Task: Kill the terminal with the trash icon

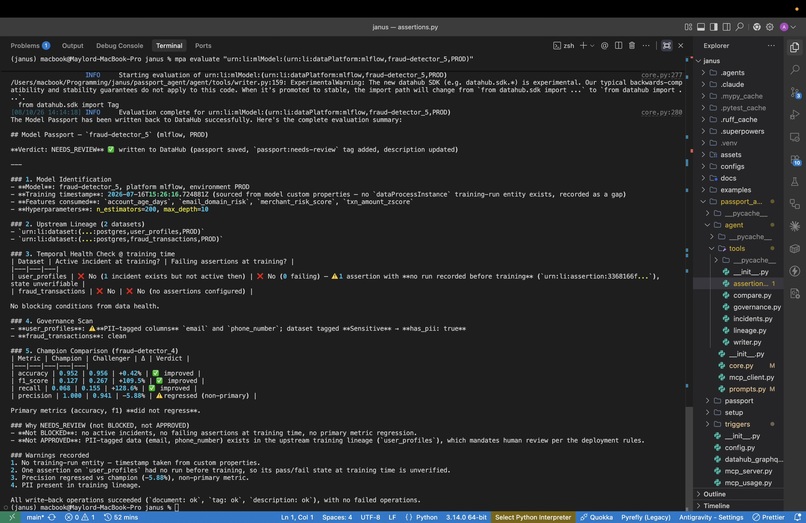Action: [x=632, y=45]
